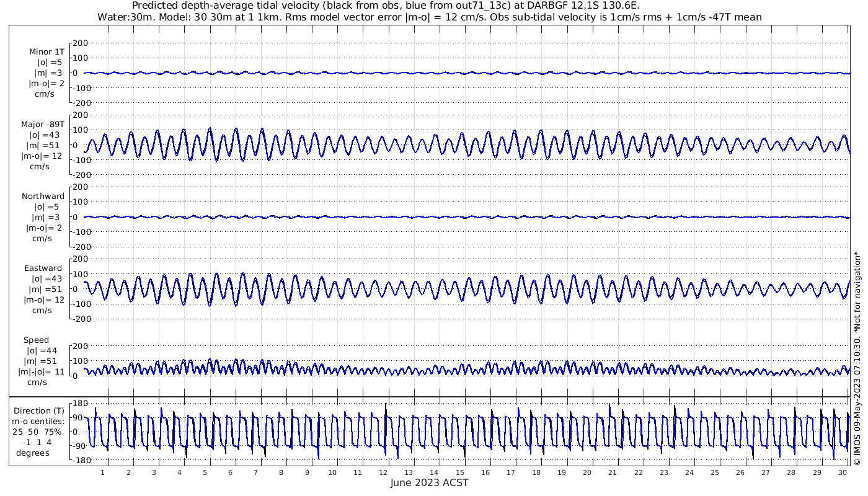Click the Eastward panel label
868x496 pixels.
coord(43,268)
